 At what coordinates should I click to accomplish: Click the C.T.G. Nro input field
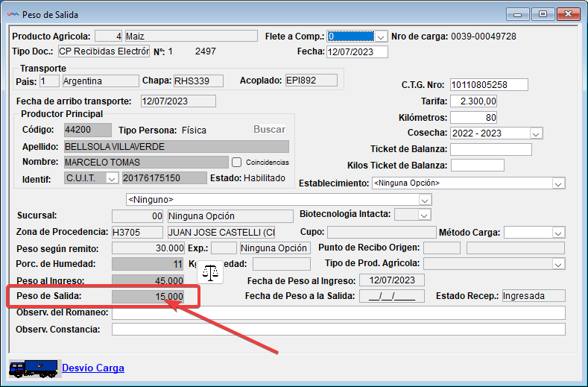tap(489, 84)
